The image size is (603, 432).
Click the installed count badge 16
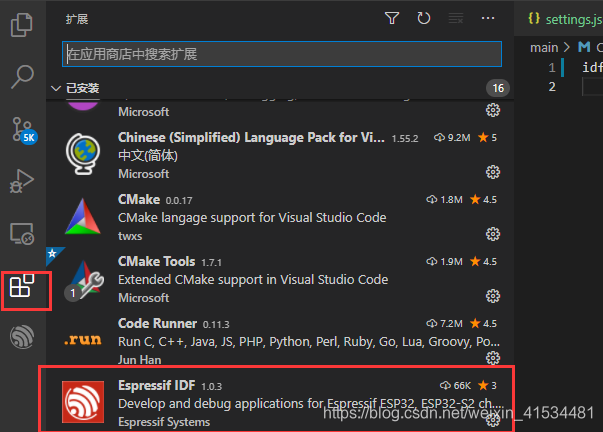(498, 88)
